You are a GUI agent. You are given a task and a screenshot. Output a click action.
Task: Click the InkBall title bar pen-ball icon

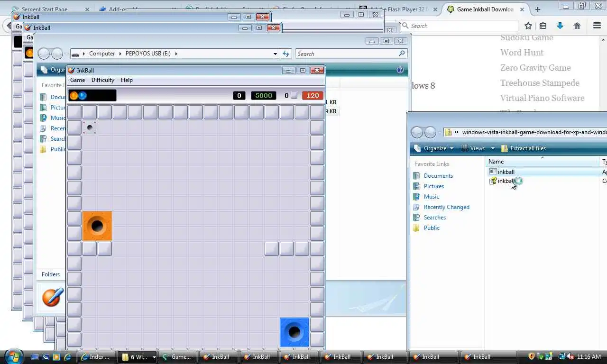(x=72, y=70)
